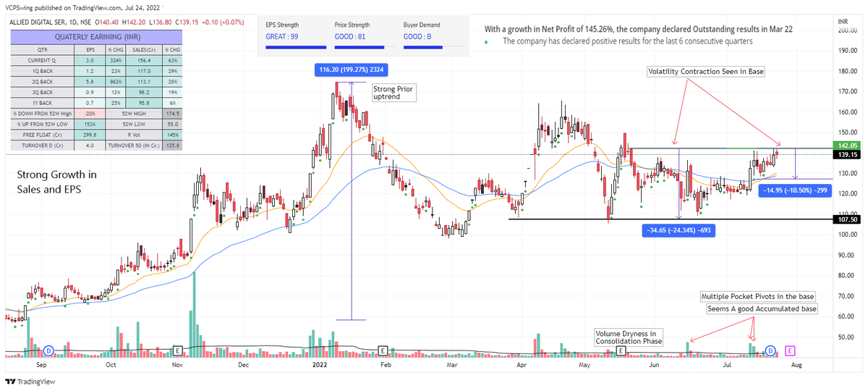
Task: Click the Apr label on time axis
Action: 522,366
